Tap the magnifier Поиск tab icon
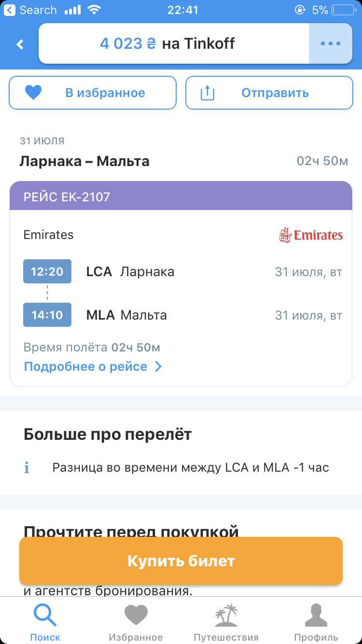Viewport: 362px width, 644px height. [x=45, y=616]
